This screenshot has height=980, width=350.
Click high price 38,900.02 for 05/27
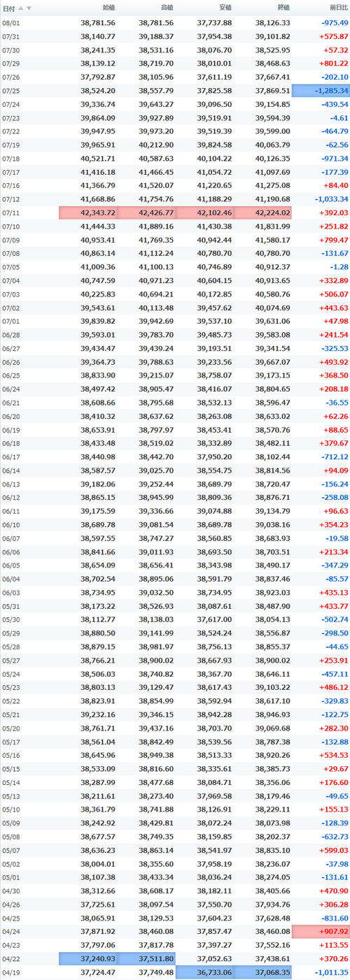pyautogui.click(x=156, y=662)
